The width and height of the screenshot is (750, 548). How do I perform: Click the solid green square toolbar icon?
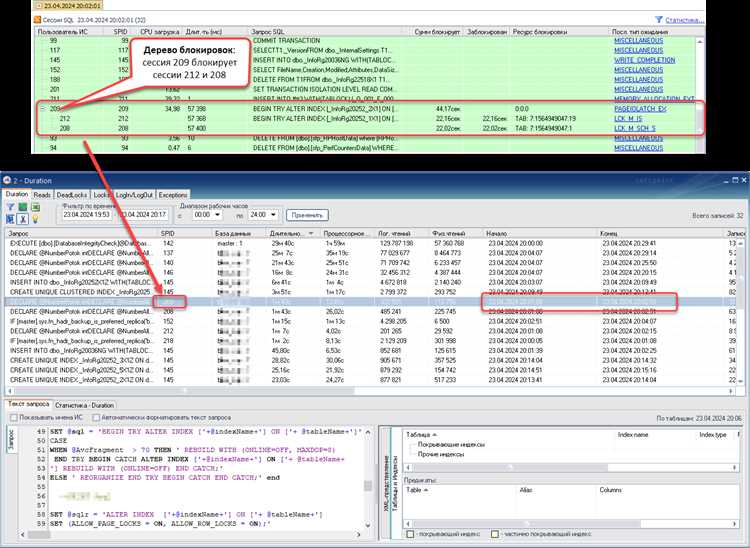22,207
